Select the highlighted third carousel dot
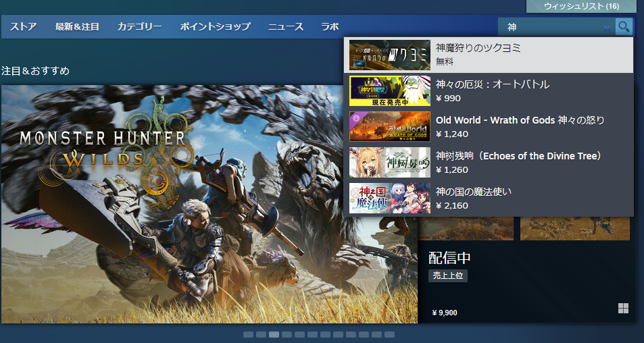The height and width of the screenshot is (343, 644). coord(274,335)
